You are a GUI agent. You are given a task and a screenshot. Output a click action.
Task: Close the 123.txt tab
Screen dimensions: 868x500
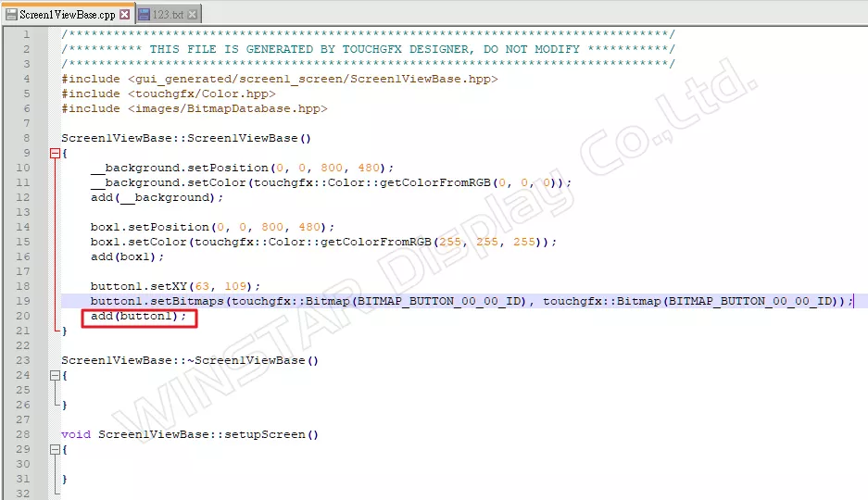pyautogui.click(x=192, y=15)
